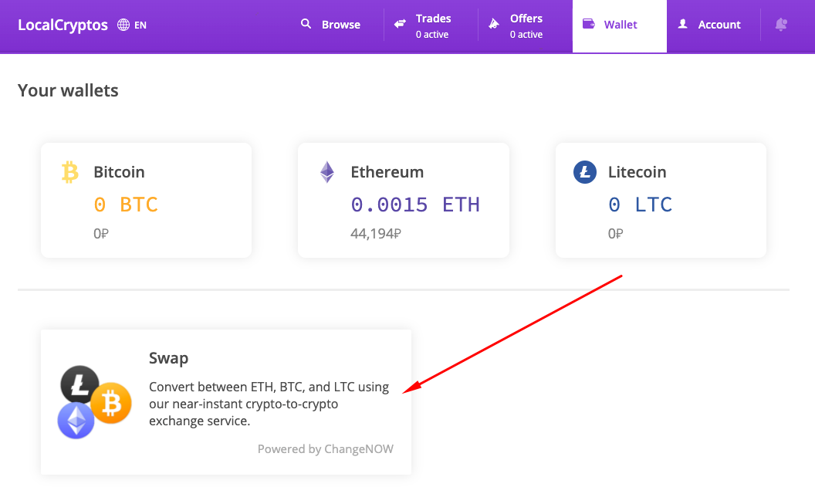The height and width of the screenshot is (504, 815).
Task: Click the Litecoin coin icon
Action: click(x=584, y=171)
